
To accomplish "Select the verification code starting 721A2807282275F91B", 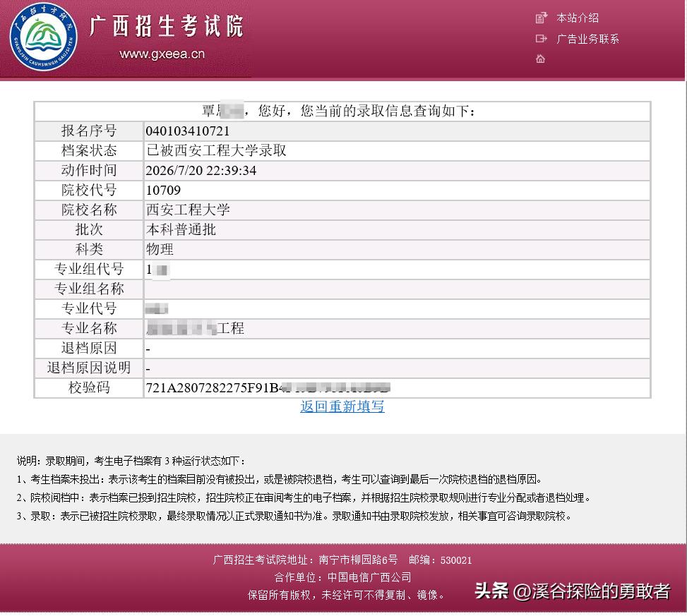I will tap(268, 387).
